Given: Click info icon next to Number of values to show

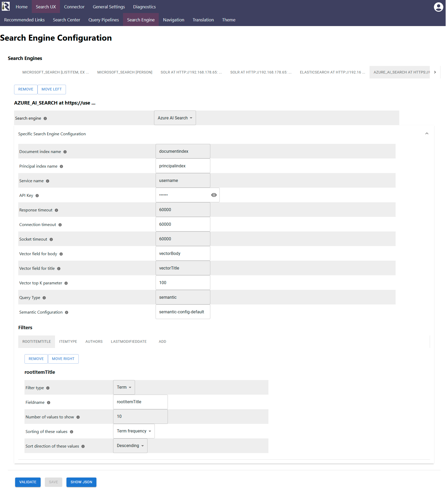Looking at the screenshot, I should 78,417.
